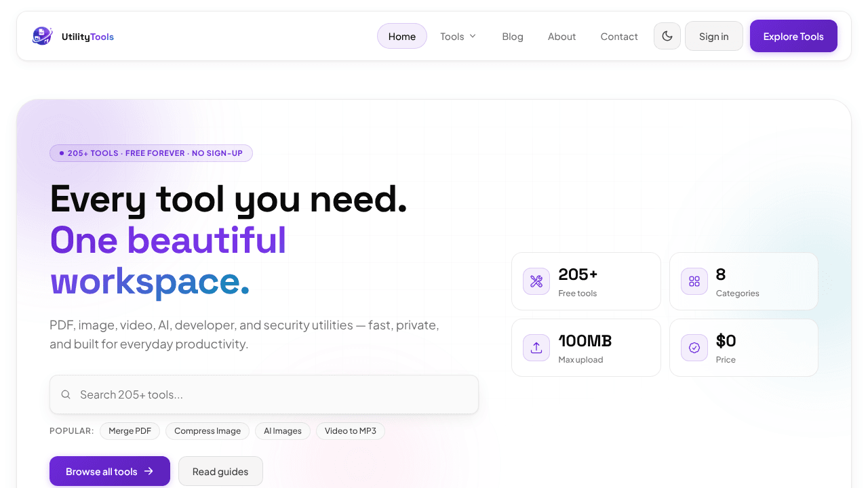This screenshot has width=868, height=488.
Task: Expand the Tools dropdown menu
Action: 458,36
